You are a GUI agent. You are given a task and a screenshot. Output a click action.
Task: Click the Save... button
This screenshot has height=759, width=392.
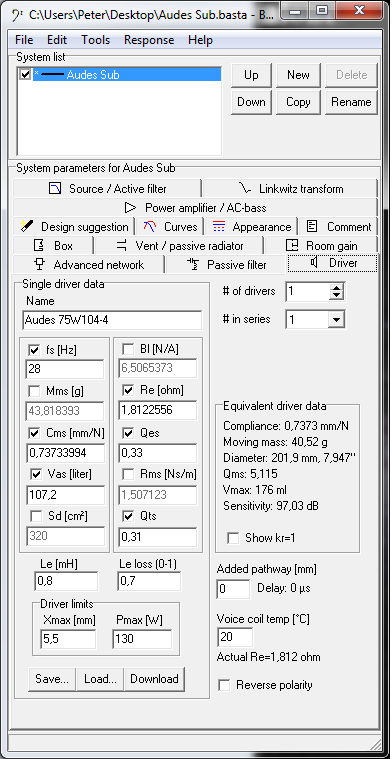[52, 679]
